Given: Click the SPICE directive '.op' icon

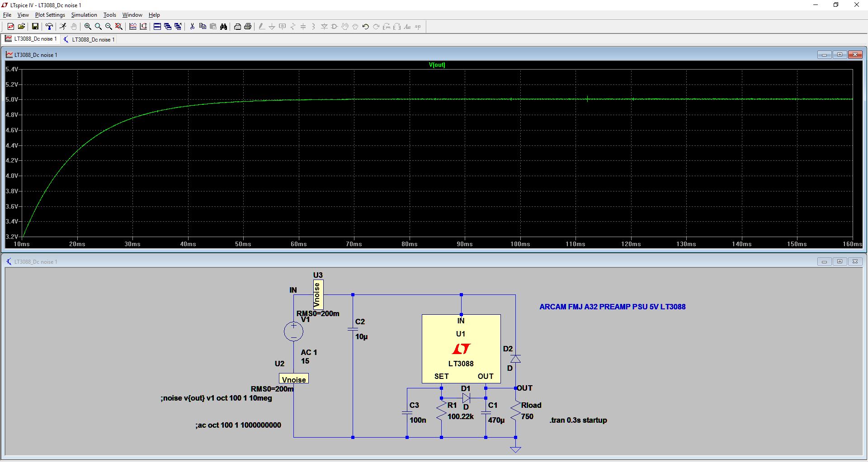Looking at the screenshot, I should [x=418, y=27].
